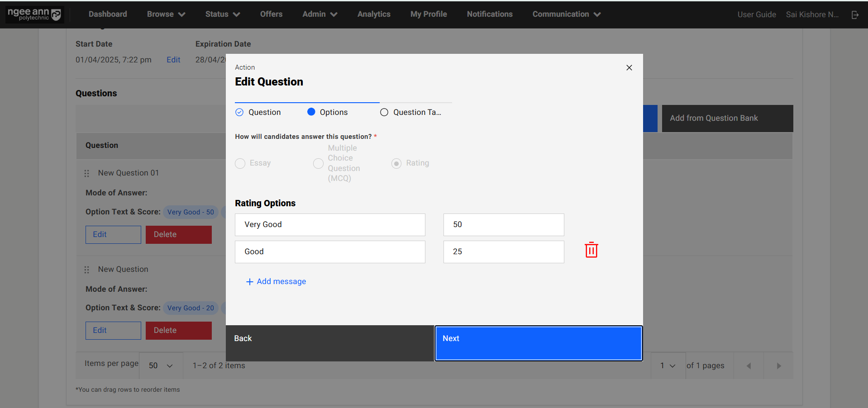Viewport: 868px width, 408px height.
Task: Go to the next page arrow
Action: [778, 366]
